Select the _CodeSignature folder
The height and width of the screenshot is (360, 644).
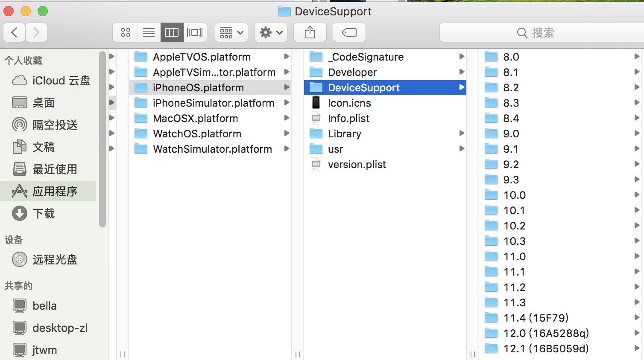[x=385, y=57]
